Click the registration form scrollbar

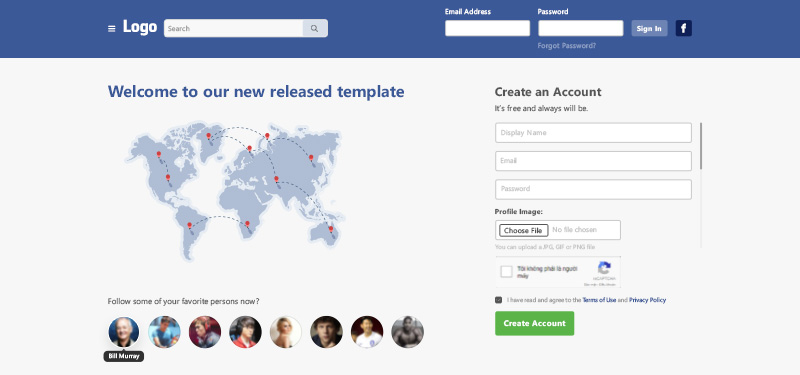tap(701, 146)
